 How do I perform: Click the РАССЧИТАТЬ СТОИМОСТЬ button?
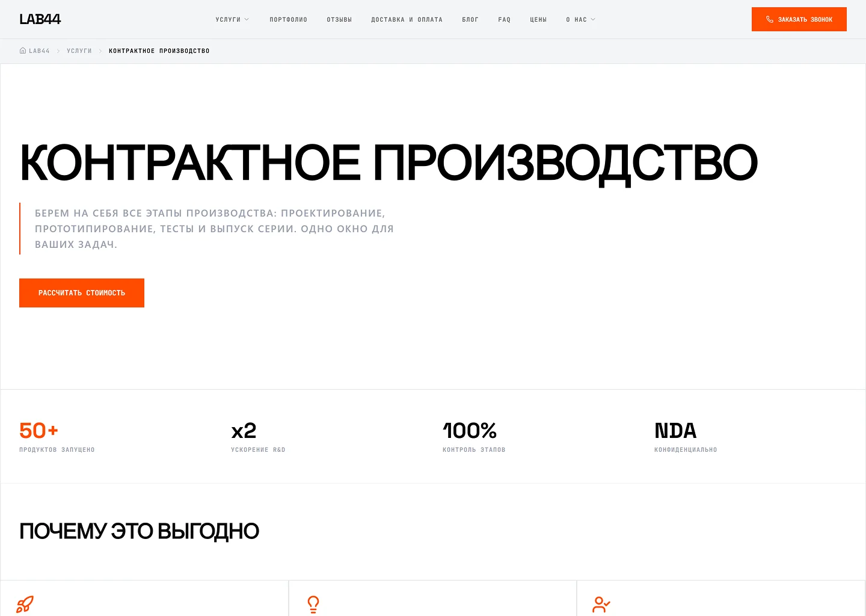(x=81, y=293)
